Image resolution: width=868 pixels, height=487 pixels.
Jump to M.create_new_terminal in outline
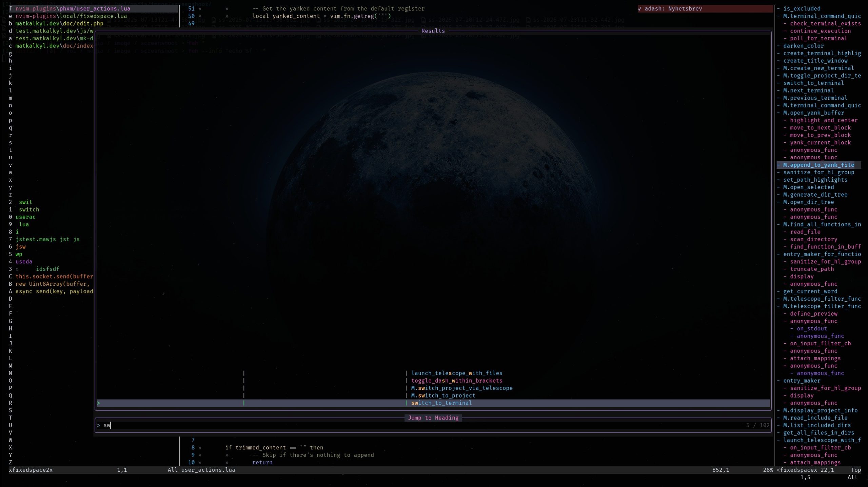(x=818, y=68)
